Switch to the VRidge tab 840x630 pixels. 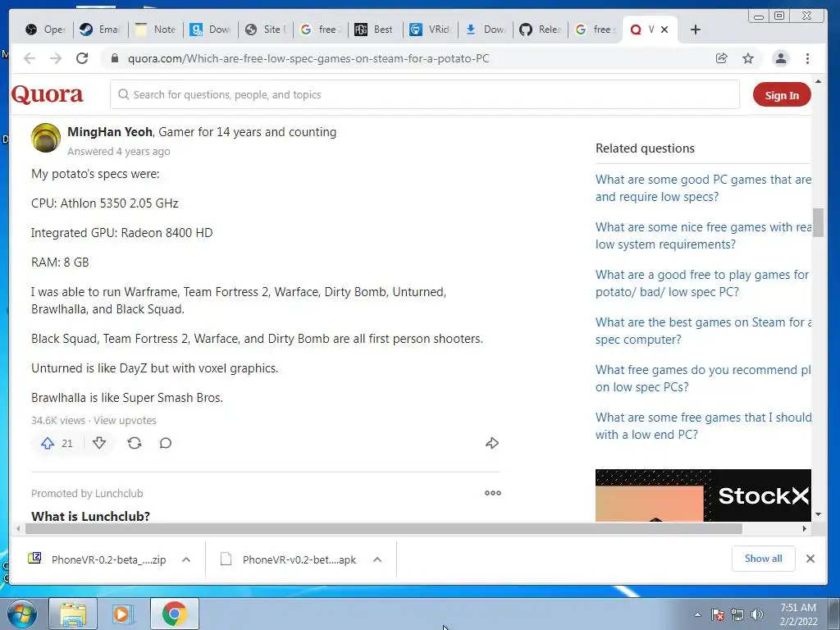pyautogui.click(x=431, y=30)
